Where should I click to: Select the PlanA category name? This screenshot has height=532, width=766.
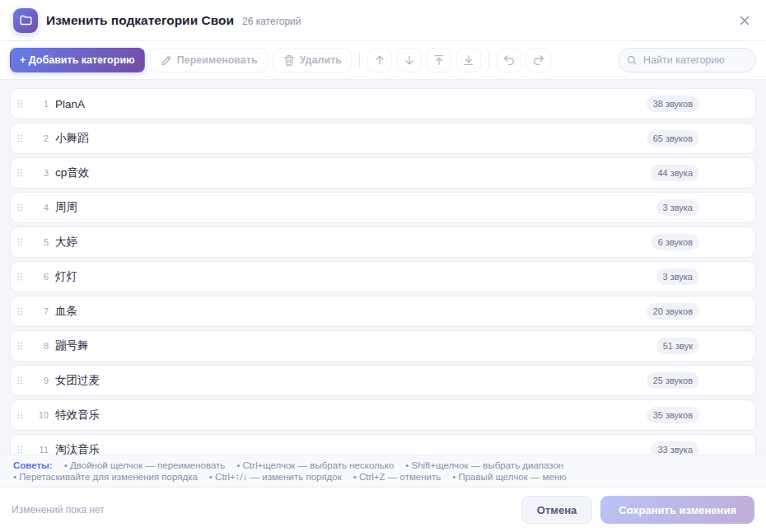(70, 104)
